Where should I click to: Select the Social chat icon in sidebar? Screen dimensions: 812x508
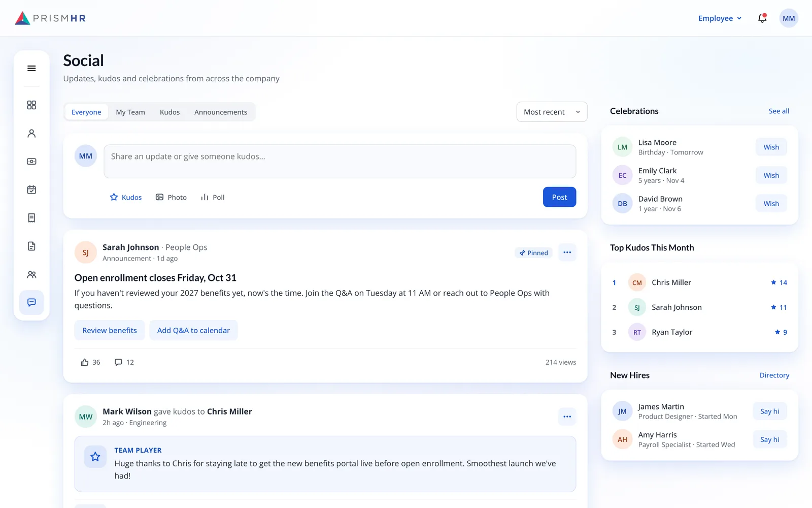pos(31,303)
